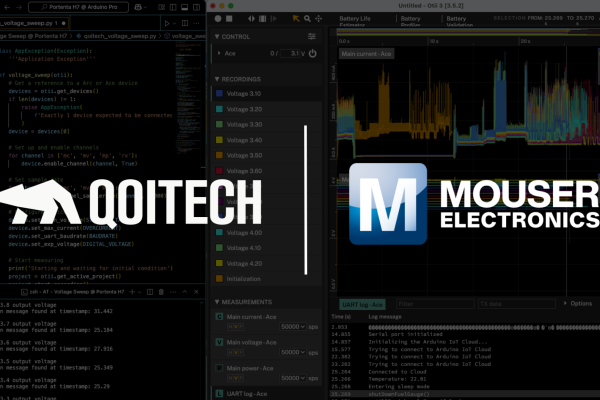Click the Voltage 3.60 red color swatch
Screen dimensions: 600x400
[x=219, y=171]
